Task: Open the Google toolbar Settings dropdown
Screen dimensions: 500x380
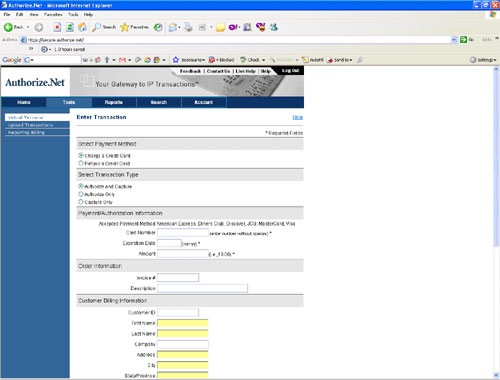Action: click(x=483, y=60)
